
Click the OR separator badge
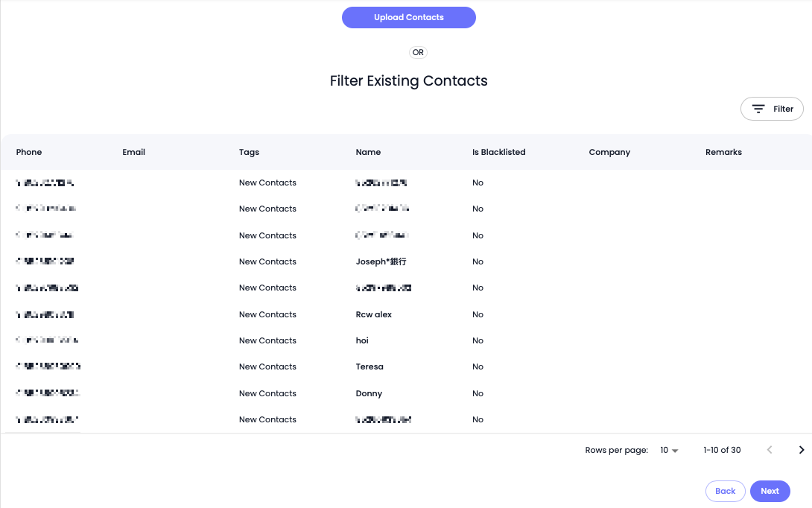(418, 52)
